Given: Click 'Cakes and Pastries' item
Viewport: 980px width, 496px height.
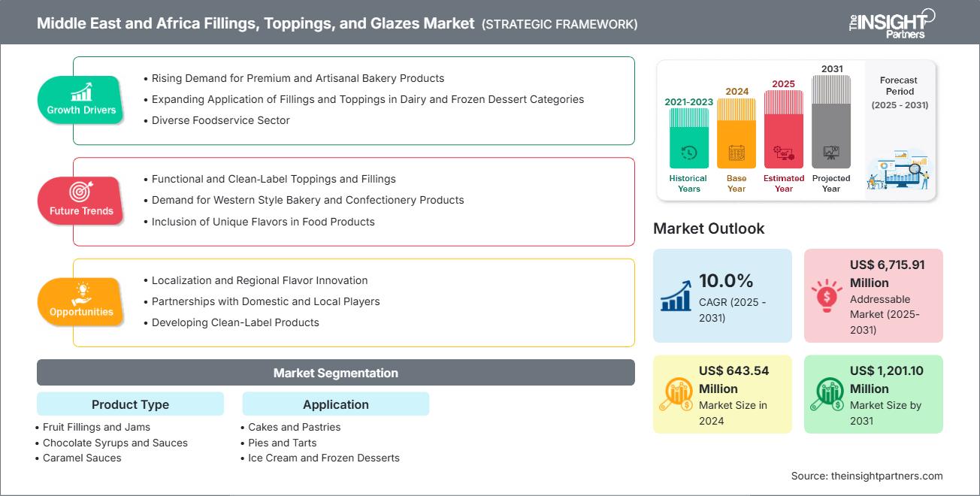Looking at the screenshot, I should click(x=294, y=427).
